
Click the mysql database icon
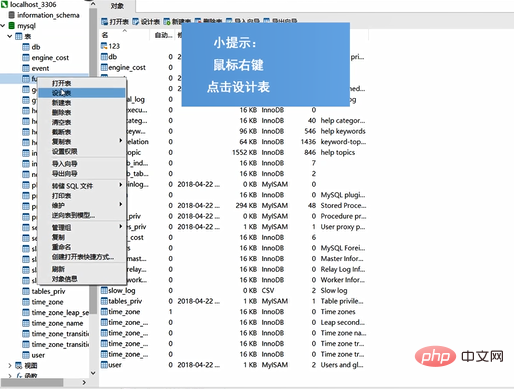tap(12, 26)
